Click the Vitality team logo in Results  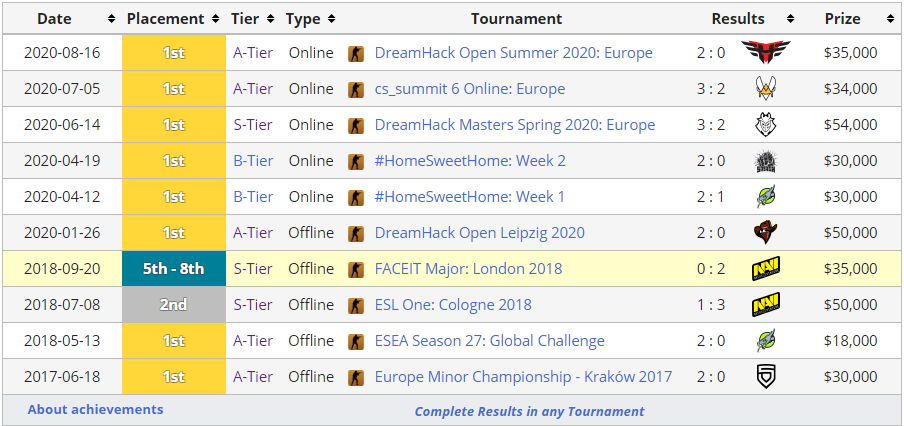point(766,89)
